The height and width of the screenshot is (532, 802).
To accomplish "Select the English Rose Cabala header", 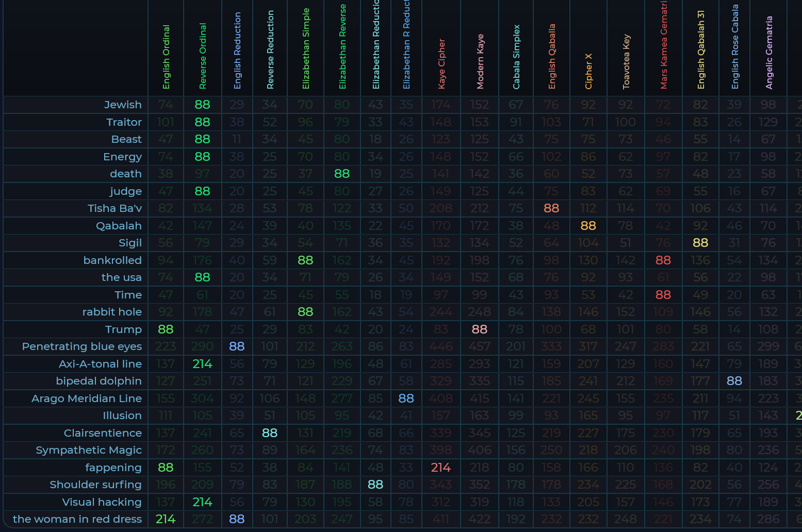I will coord(735,47).
